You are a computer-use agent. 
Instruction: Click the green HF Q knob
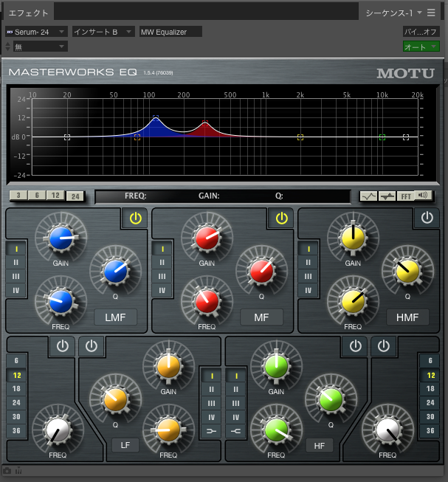tap(331, 399)
